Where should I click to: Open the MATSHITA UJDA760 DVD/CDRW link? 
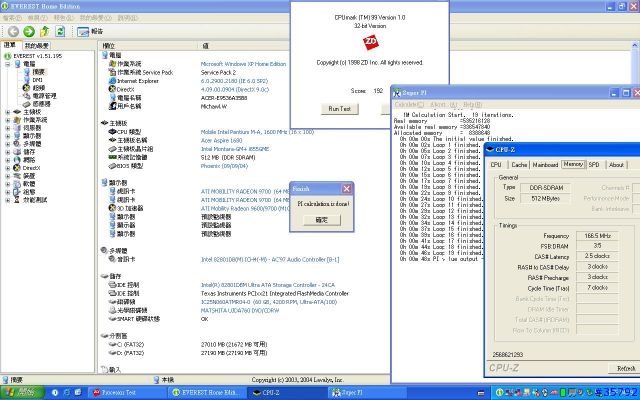tap(240, 311)
